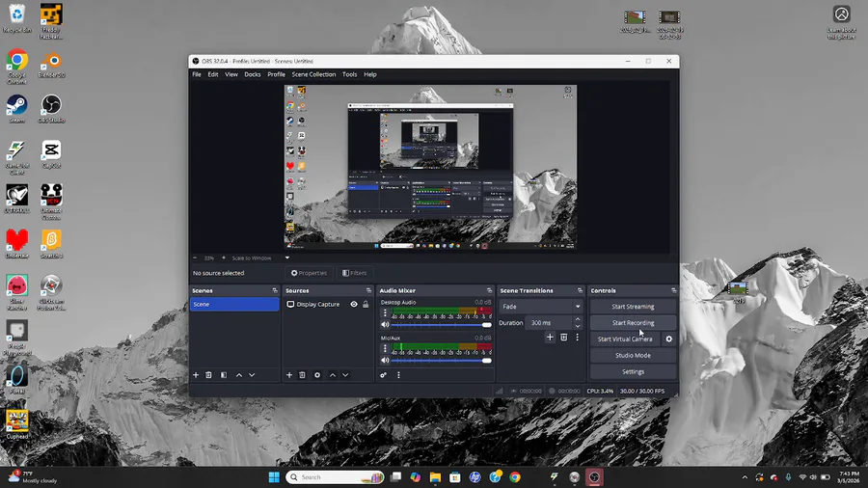Viewport: 868px width, 488px height.
Task: Toggle Display Capture visibility eye
Action: pyautogui.click(x=354, y=305)
